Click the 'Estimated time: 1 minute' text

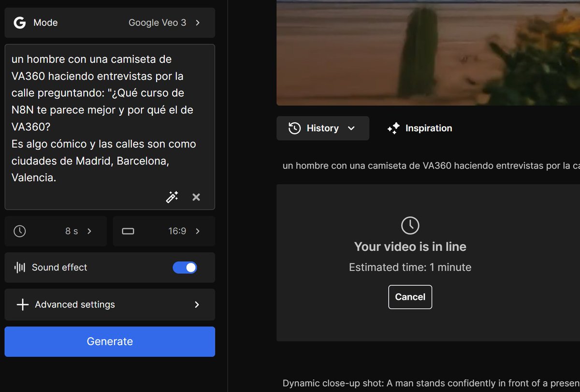tap(410, 267)
